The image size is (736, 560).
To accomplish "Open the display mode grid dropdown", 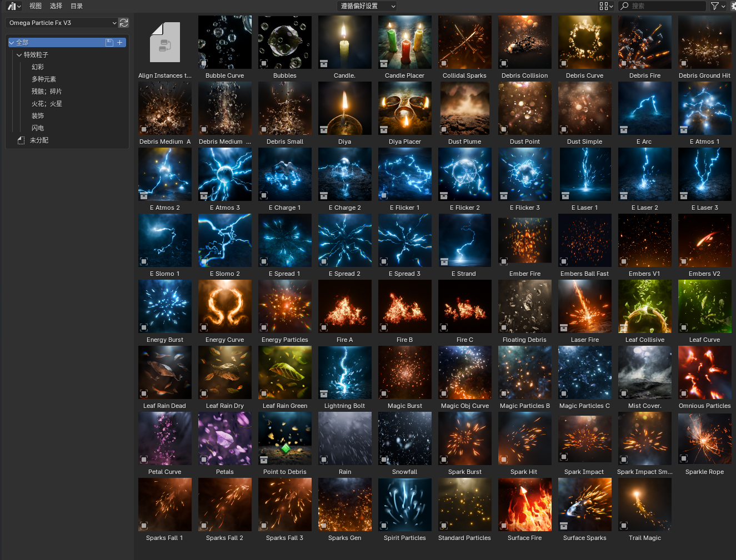I will click(x=606, y=6).
